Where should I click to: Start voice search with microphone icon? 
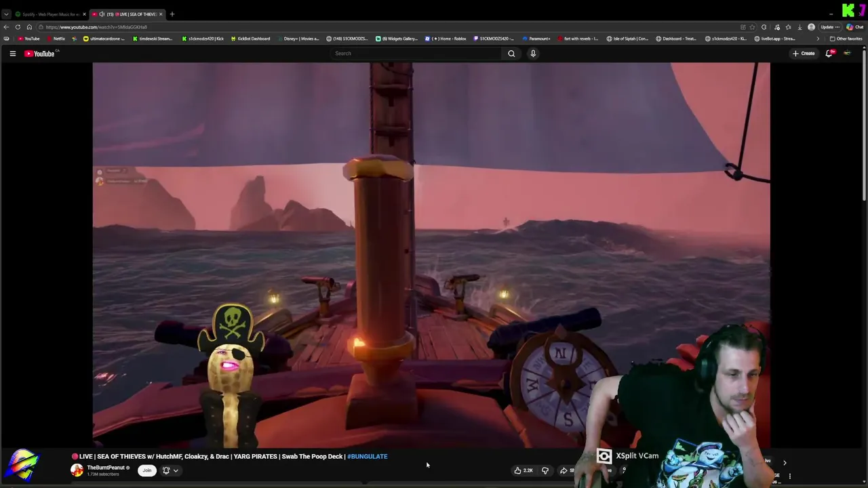tap(533, 54)
